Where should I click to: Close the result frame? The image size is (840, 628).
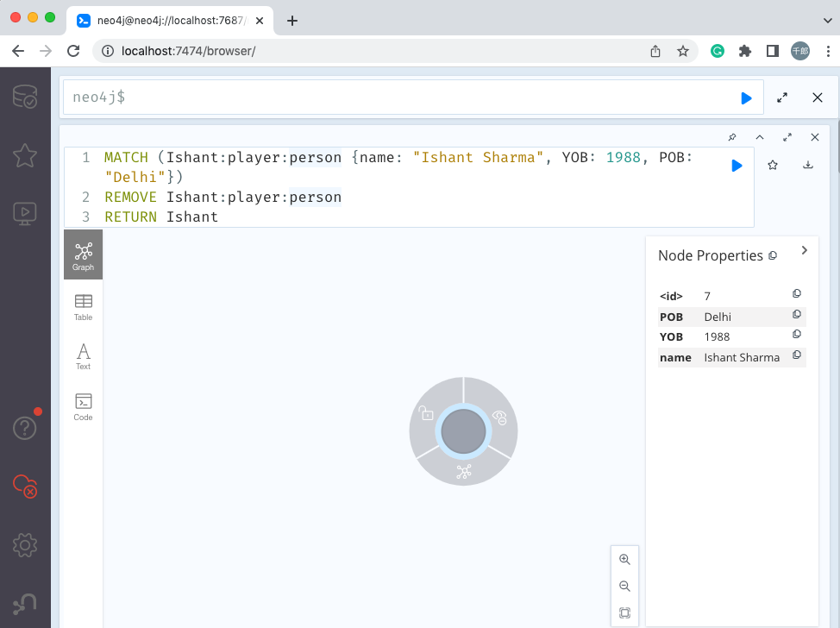click(815, 137)
